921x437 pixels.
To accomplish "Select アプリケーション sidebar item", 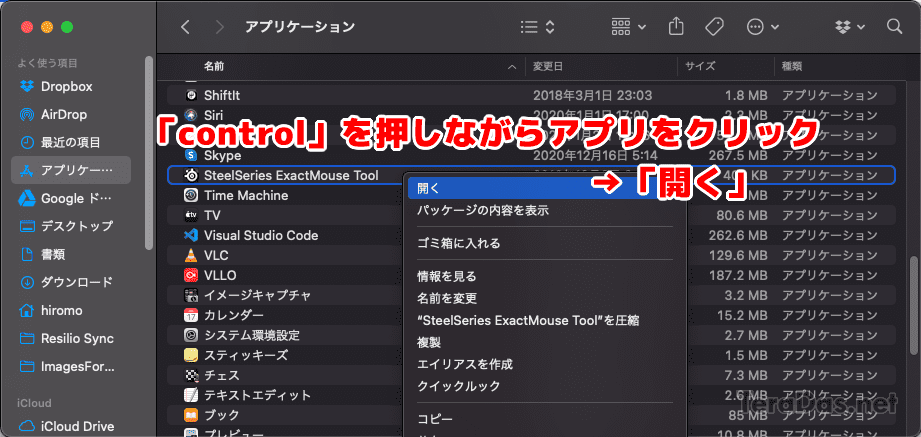I will coord(71,170).
